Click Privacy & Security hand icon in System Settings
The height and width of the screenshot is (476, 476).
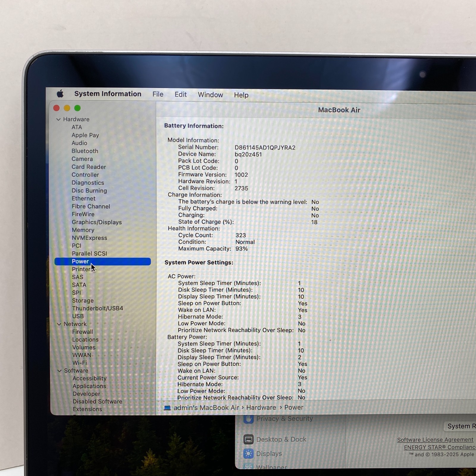pyautogui.click(x=248, y=419)
